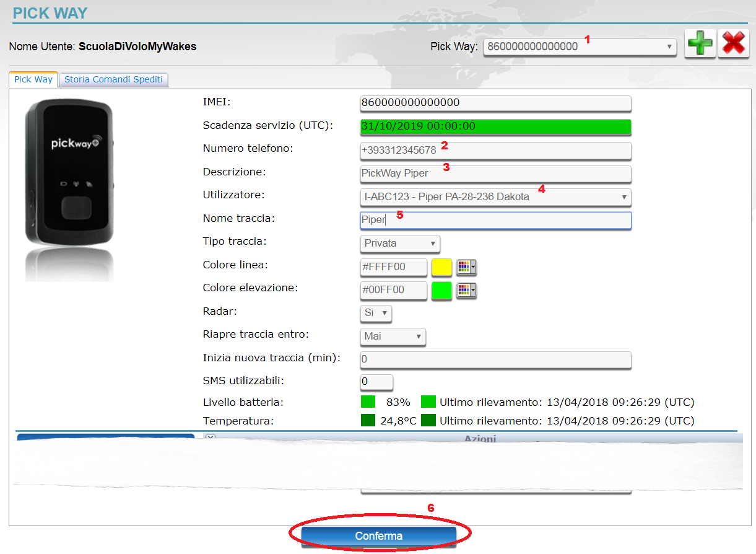Click the green square beside 83% battery
The image size is (756, 554).
368,402
